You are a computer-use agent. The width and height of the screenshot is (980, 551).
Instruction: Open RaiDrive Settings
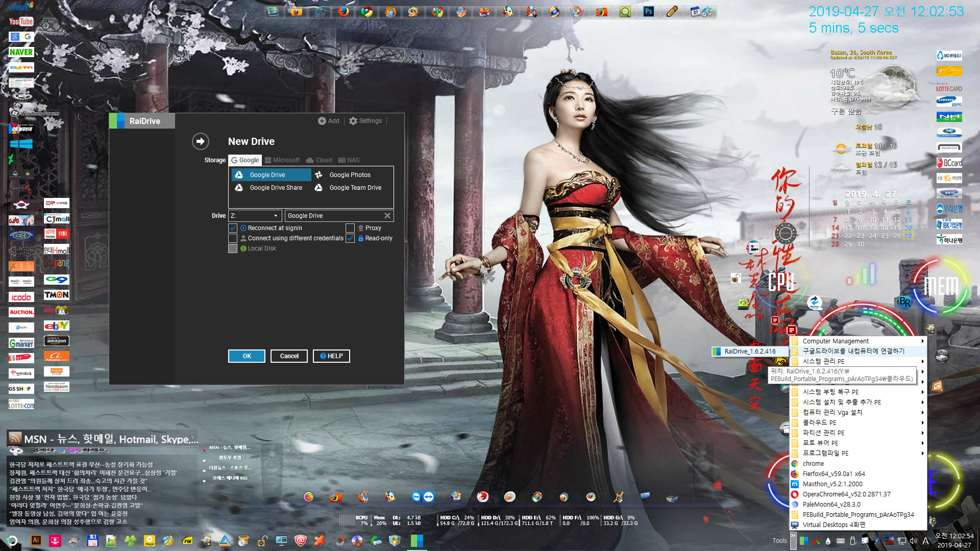365,121
